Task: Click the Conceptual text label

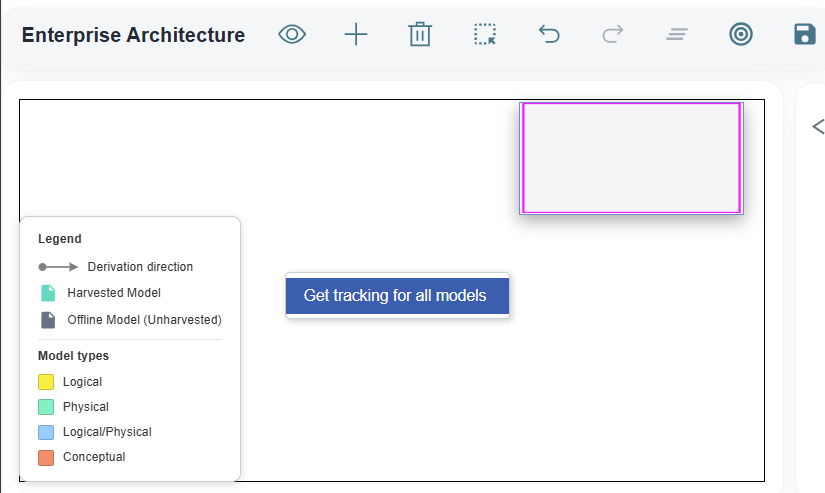Action: click(x=94, y=457)
